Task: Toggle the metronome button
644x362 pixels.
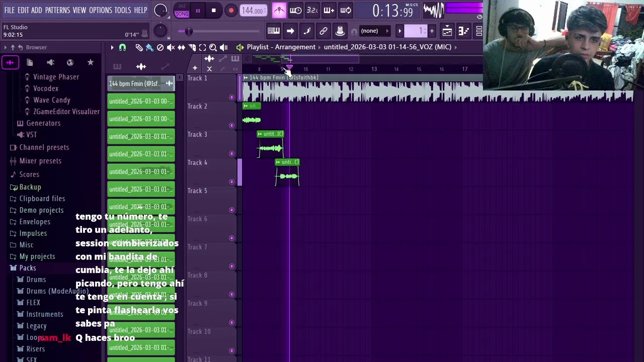Action: tap(279, 10)
